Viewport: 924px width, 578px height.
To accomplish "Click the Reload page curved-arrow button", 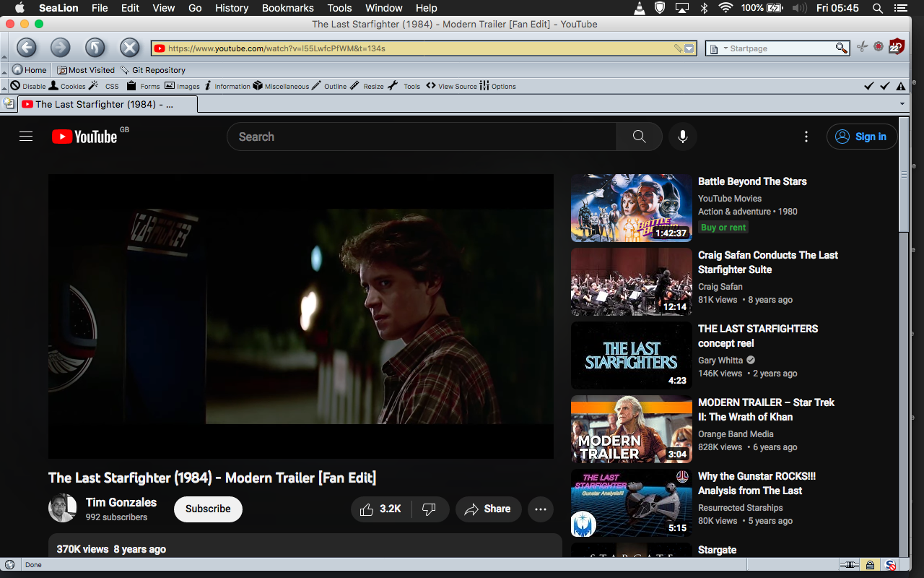I will tap(95, 48).
